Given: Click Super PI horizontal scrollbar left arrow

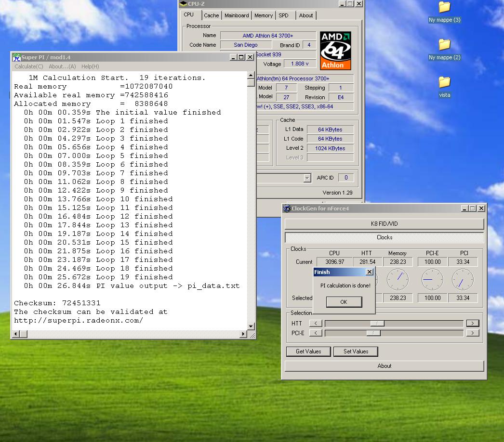Looking at the screenshot, I should pyautogui.click(x=16, y=334).
